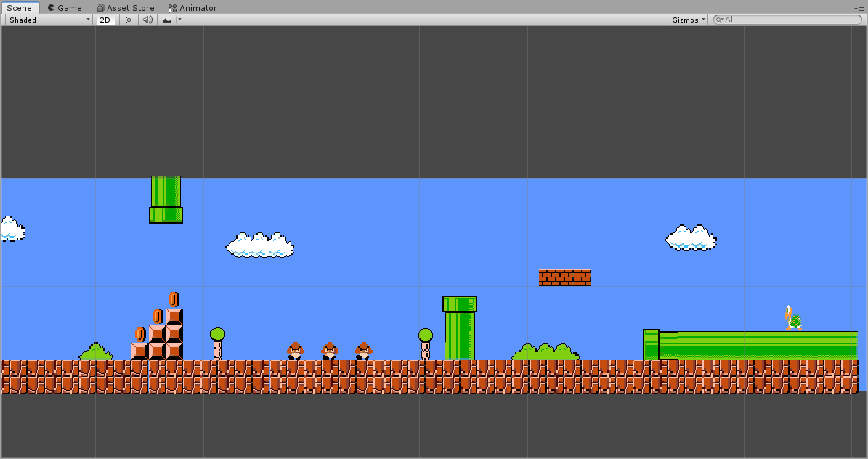Switch to the Game tab
Screen dimensions: 868x459
(x=65, y=8)
